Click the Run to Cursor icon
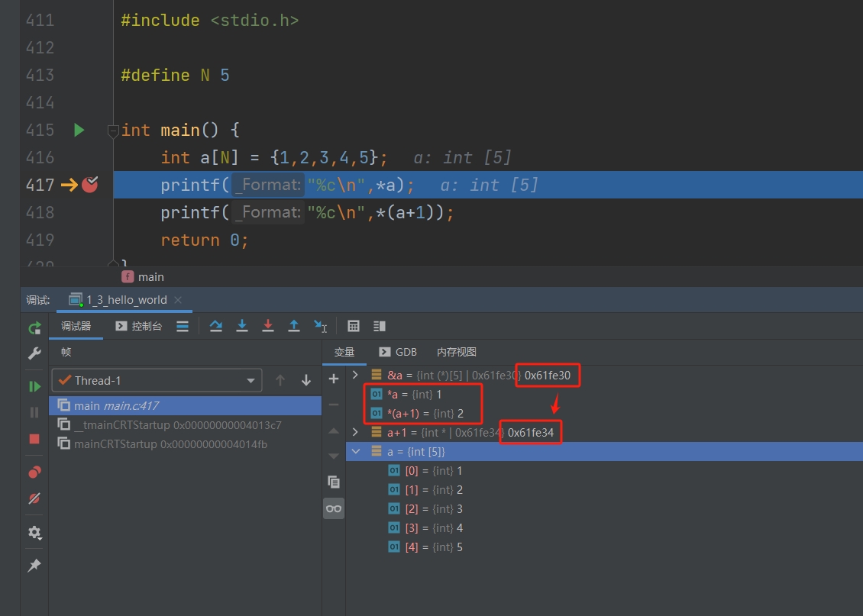 (x=321, y=326)
